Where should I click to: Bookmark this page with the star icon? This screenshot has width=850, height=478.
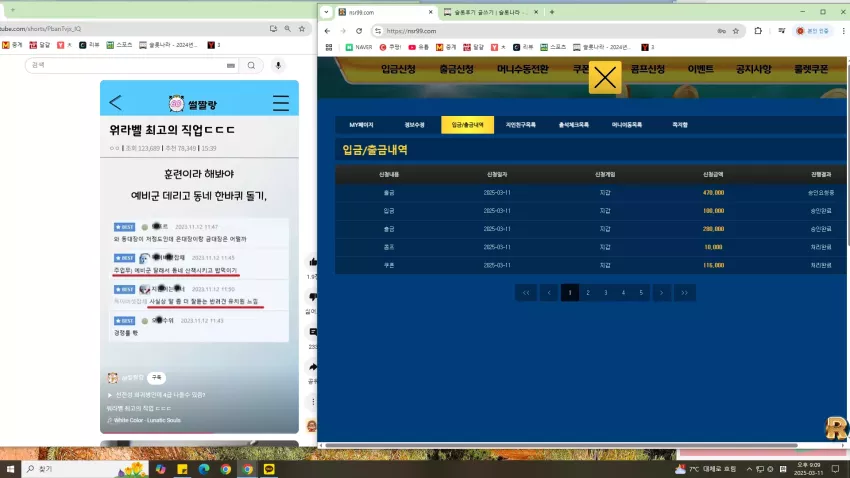pos(736,31)
